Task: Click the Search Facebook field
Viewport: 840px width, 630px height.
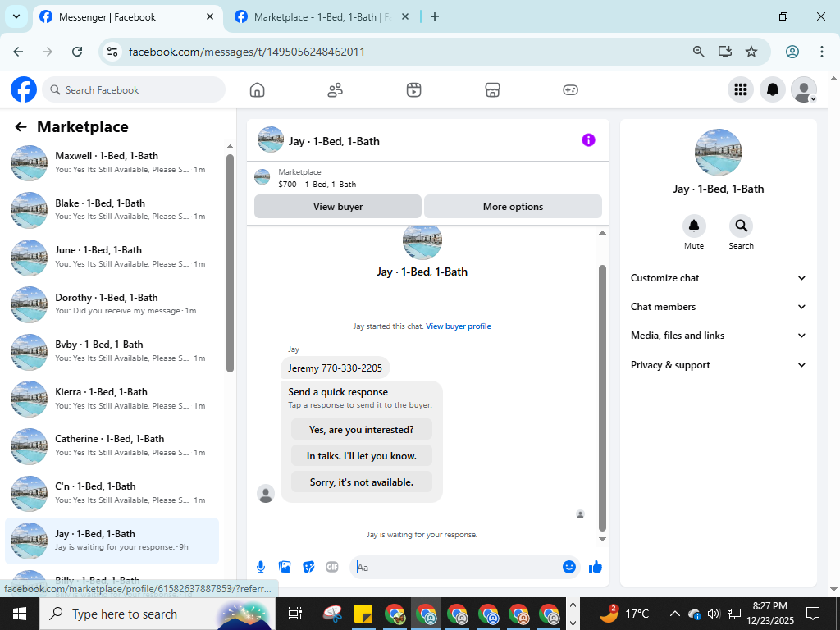Action: (134, 90)
